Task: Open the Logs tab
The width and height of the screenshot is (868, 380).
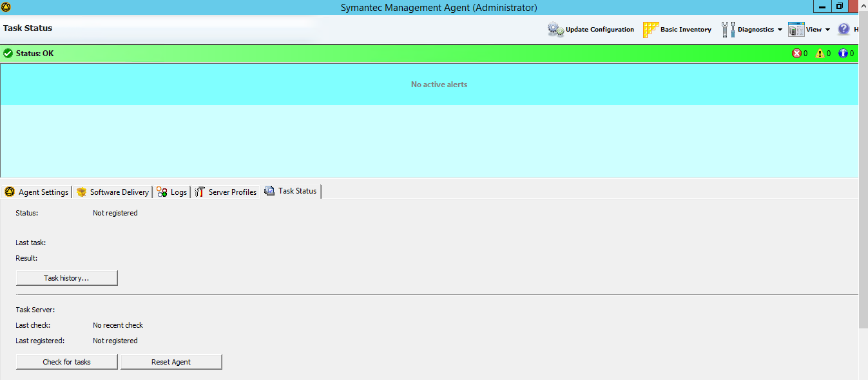Action: pyautogui.click(x=171, y=192)
